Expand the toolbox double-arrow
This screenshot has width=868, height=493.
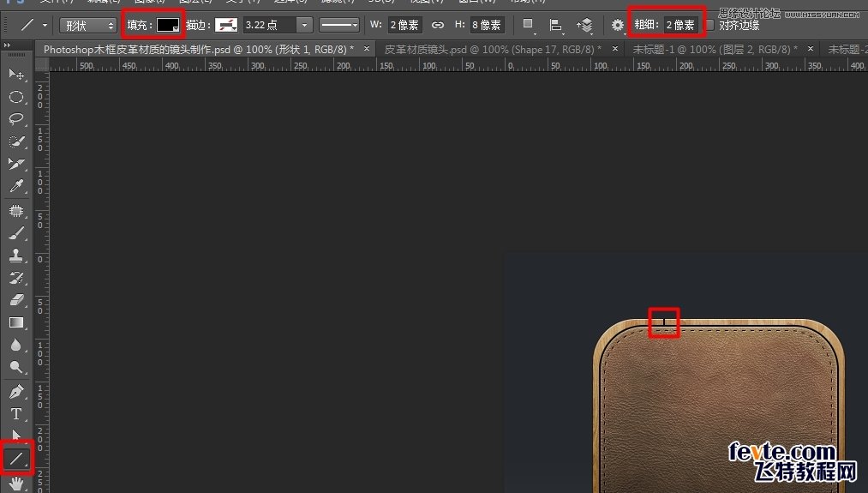7,45
